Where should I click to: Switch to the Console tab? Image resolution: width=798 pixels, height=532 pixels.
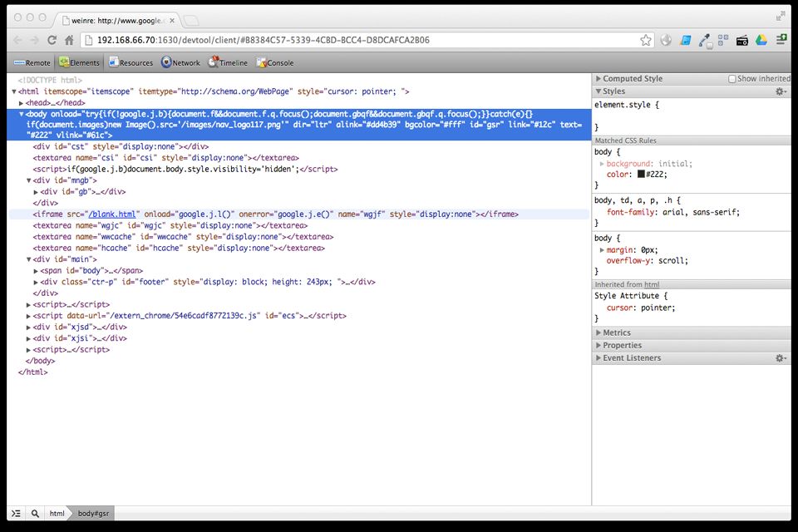click(x=274, y=62)
